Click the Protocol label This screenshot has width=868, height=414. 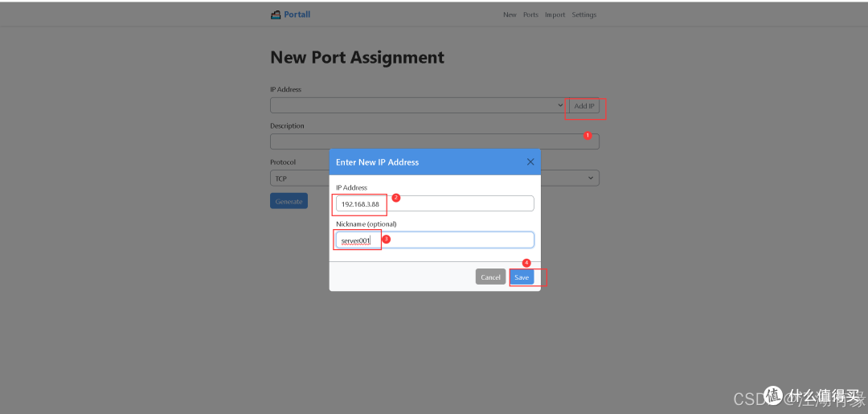tap(283, 162)
